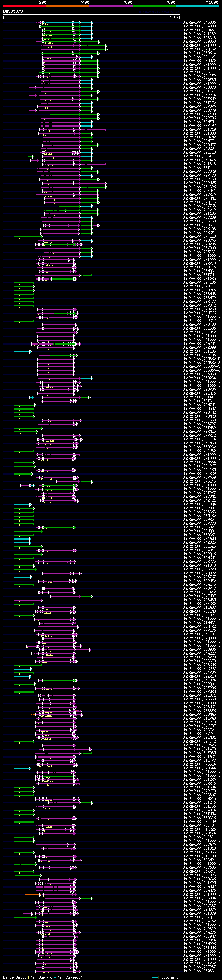Viewport: 222px width, 980px height.
Task: Select hit UniRef100_Q9SKI0
Action: (199, 194)
